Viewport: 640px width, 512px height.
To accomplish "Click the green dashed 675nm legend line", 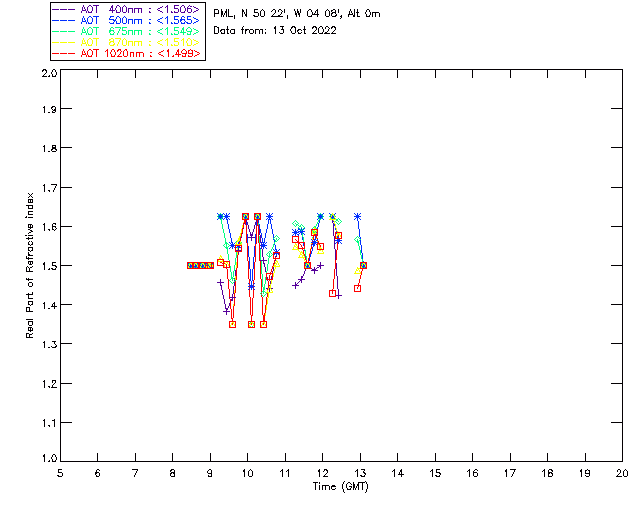I will 64,31.
